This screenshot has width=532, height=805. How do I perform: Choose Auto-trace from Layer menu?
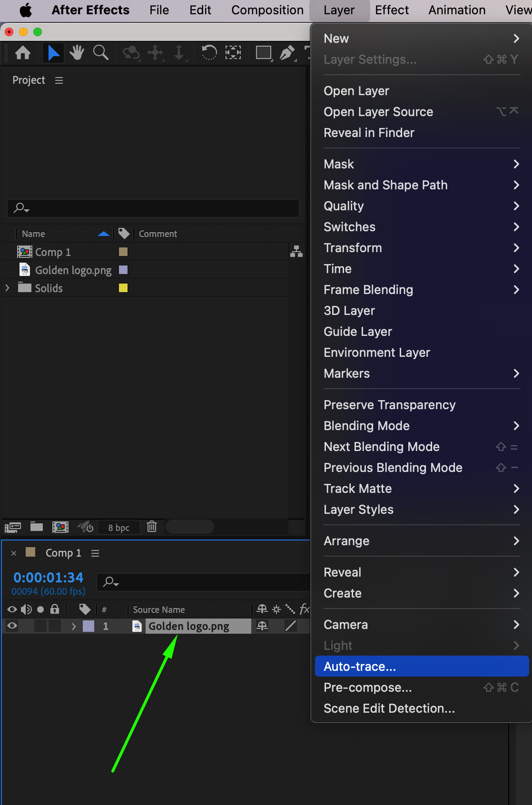pos(422,667)
